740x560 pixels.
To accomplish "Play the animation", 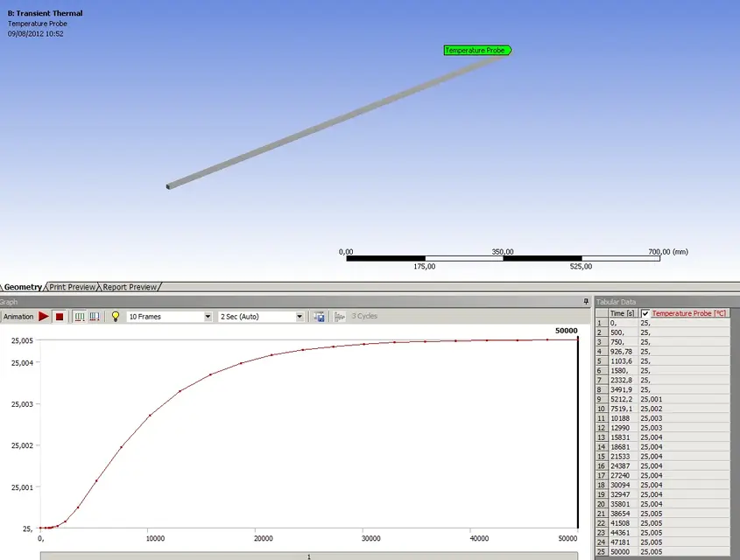I will click(44, 317).
